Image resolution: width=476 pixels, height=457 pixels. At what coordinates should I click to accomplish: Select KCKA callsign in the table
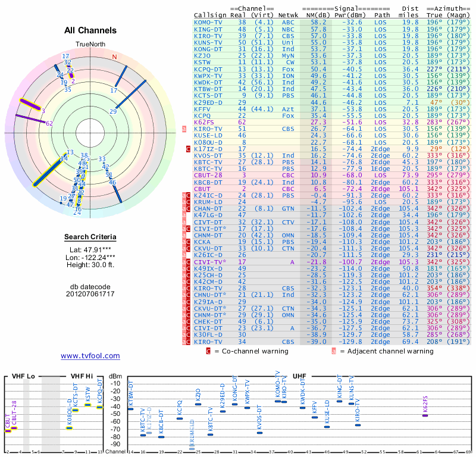pos(202,242)
